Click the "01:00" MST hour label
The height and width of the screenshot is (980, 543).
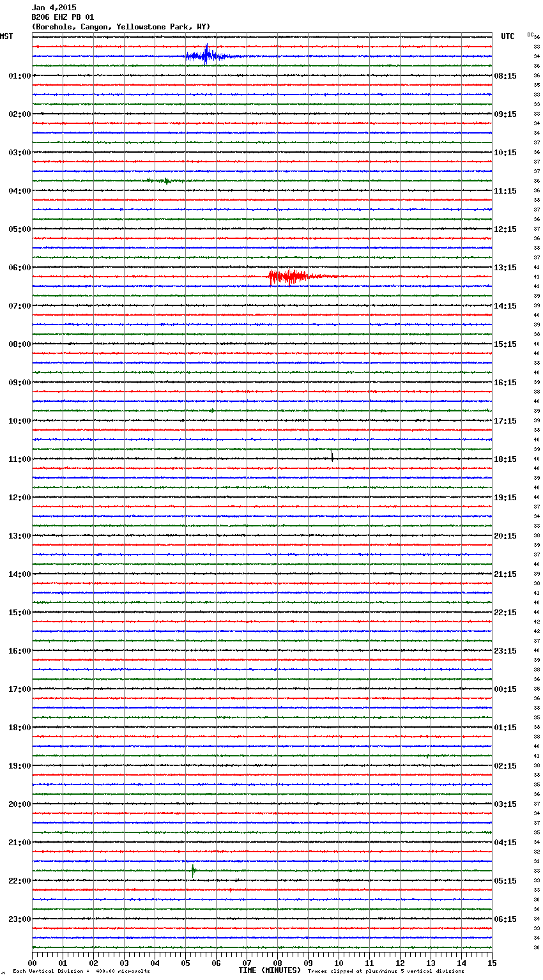[20, 76]
